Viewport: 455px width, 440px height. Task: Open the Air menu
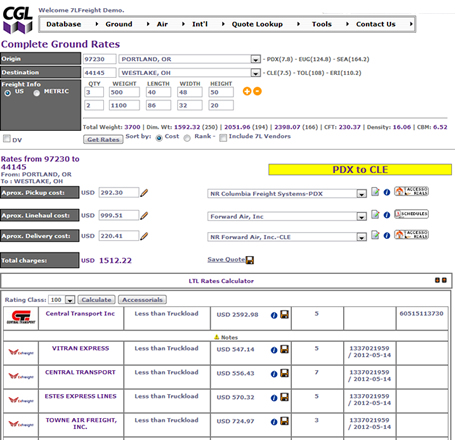(162, 24)
